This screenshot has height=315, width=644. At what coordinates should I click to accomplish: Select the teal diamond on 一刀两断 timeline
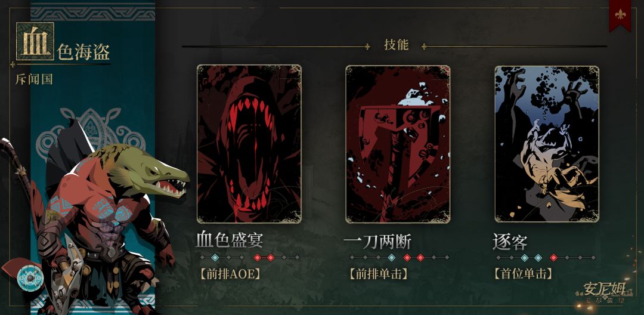392,258
